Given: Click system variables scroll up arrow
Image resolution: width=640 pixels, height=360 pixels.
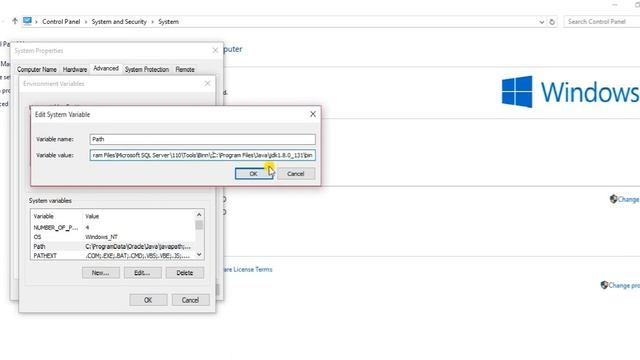Looking at the screenshot, I should point(199,215).
